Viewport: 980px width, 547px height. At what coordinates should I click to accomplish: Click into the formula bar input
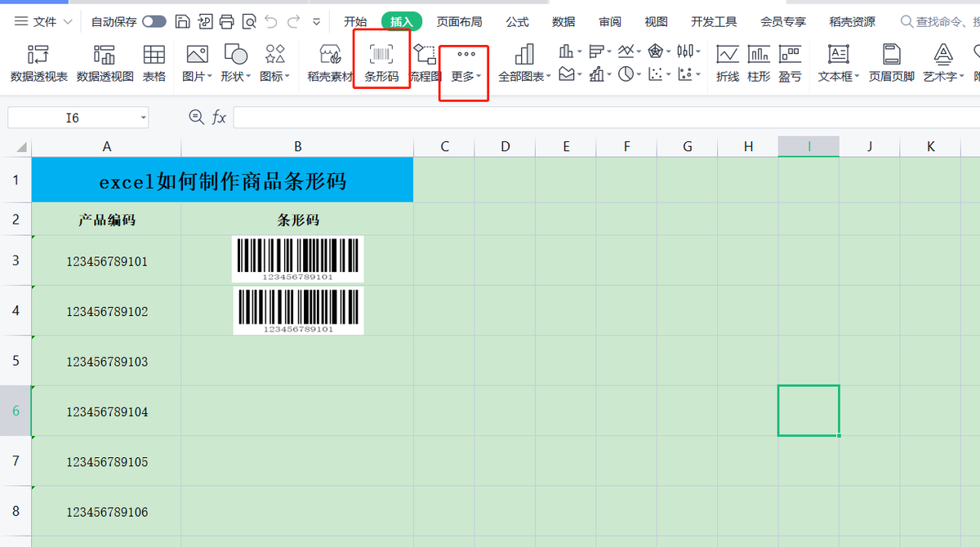(x=606, y=118)
